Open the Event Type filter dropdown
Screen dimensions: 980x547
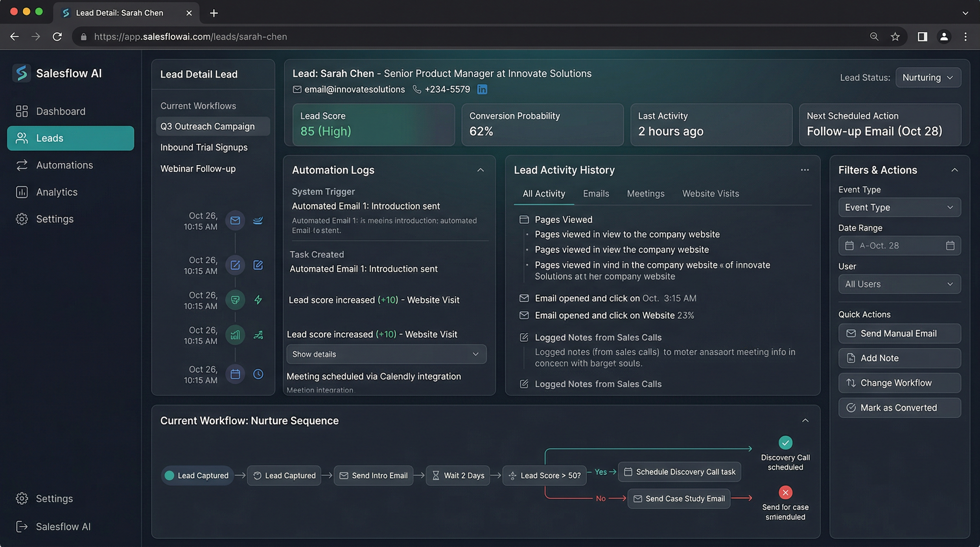point(900,207)
